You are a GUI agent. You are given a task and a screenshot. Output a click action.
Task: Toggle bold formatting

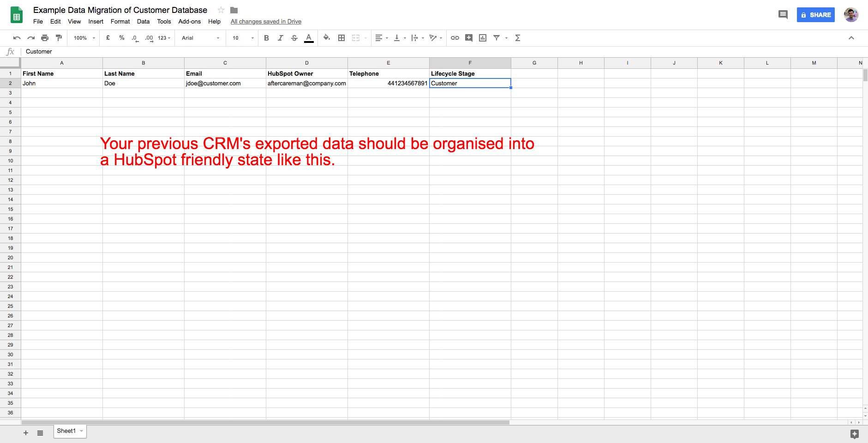(x=266, y=38)
